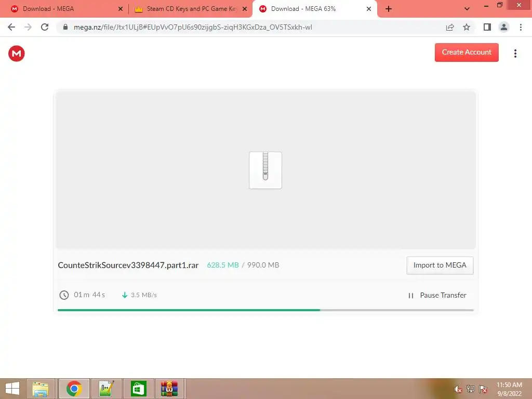Screen dimensions: 532x399
Task: Close the Download - MEGA 63% tab
Action: point(369,9)
